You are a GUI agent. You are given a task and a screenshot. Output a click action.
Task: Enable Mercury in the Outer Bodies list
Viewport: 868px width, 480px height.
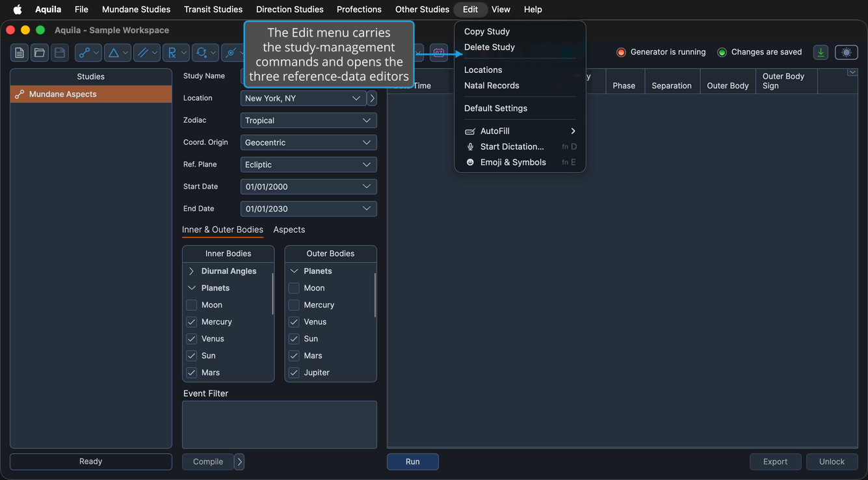tap(294, 305)
